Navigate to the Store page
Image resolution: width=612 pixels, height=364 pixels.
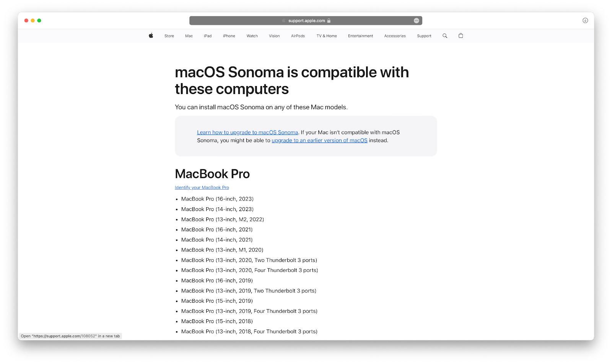(169, 36)
